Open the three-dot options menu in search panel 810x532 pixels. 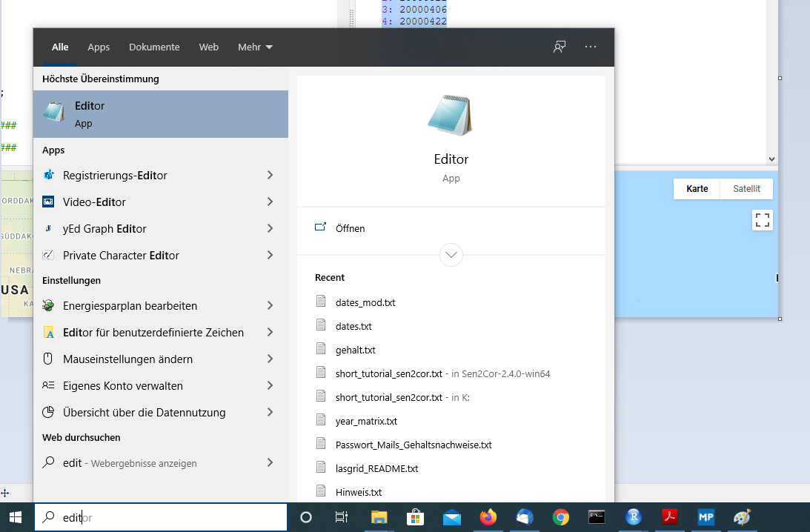[x=591, y=47]
